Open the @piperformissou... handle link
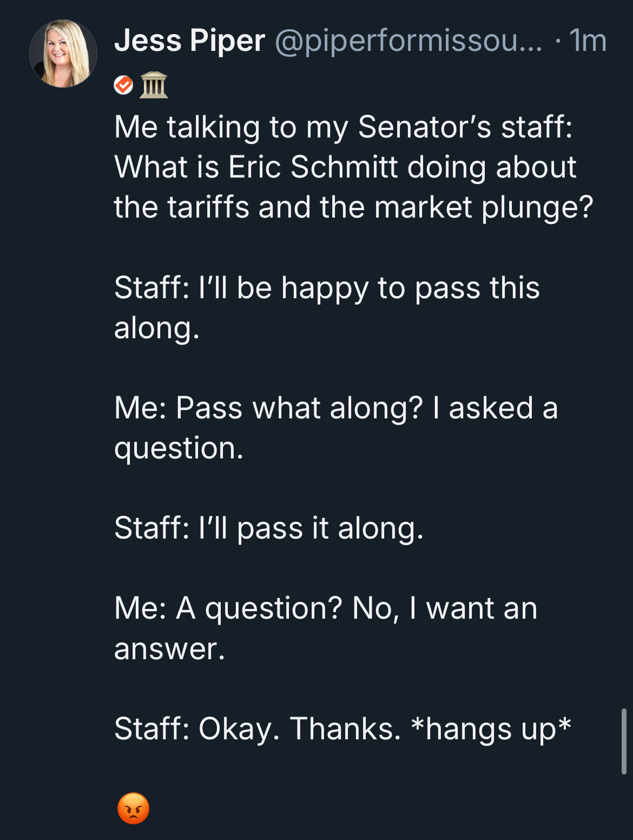The image size is (633, 840). [408, 41]
